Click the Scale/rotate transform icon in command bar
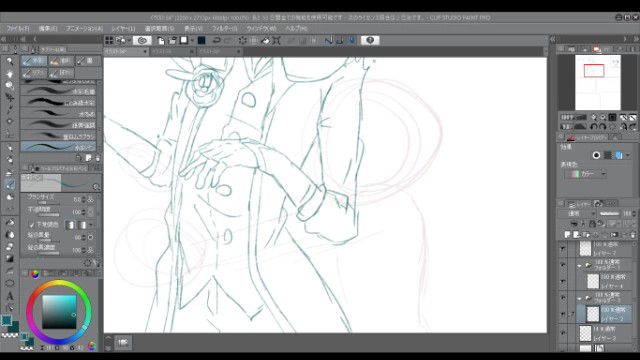The width and height of the screenshot is (640, 360). (x=276, y=40)
